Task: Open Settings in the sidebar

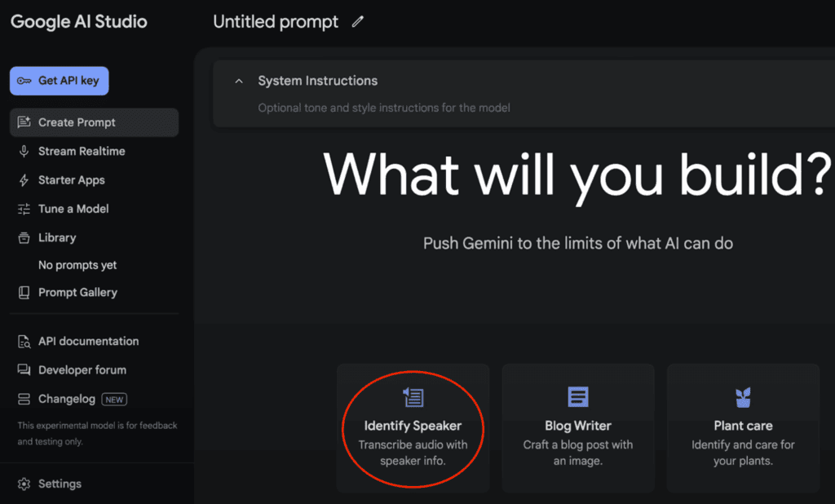Action: tap(95, 484)
